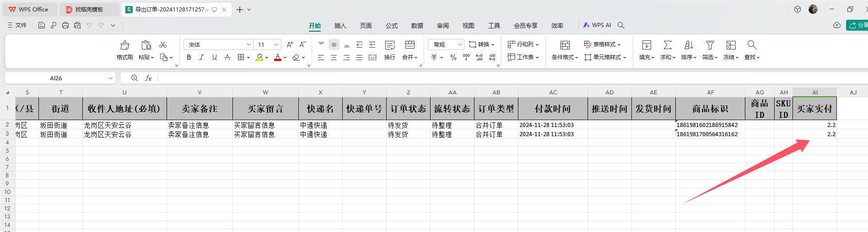Click the Merge cells (合并) icon

point(410,45)
